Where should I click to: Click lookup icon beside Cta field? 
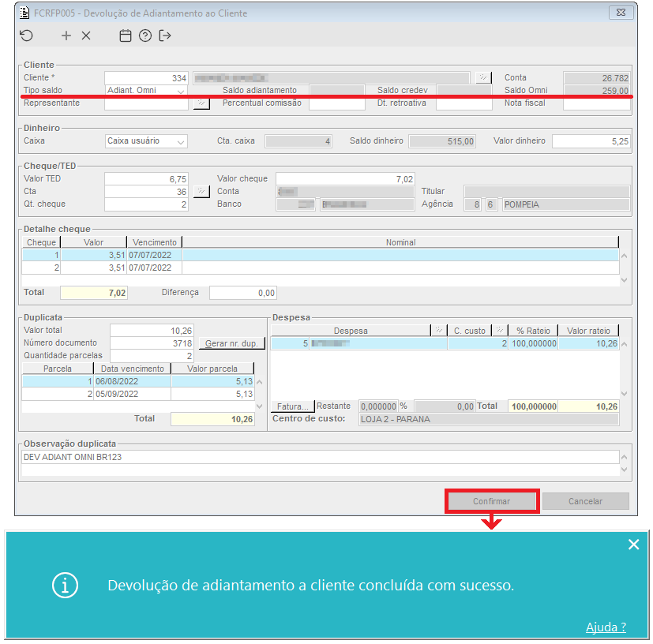[x=201, y=192]
